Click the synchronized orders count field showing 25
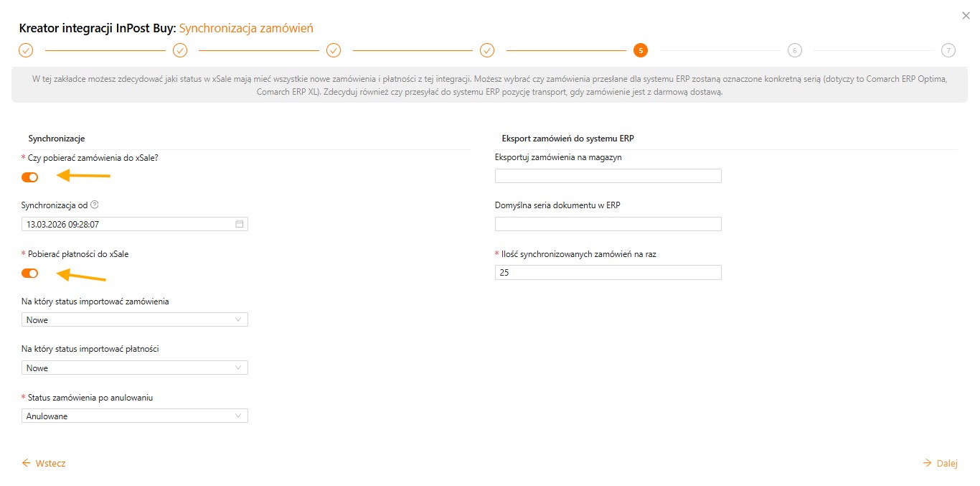The width and height of the screenshot is (980, 486). [x=608, y=272]
